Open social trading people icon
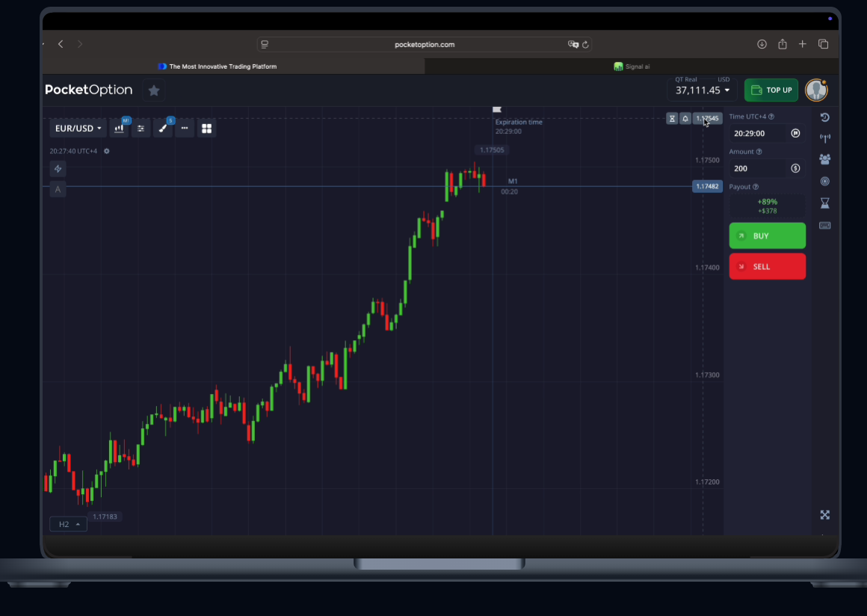This screenshot has width=867, height=616. pos(824,159)
